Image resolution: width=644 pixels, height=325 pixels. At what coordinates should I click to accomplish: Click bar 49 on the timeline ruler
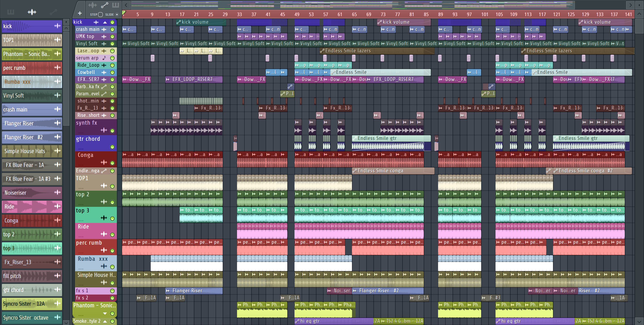pos(297,15)
